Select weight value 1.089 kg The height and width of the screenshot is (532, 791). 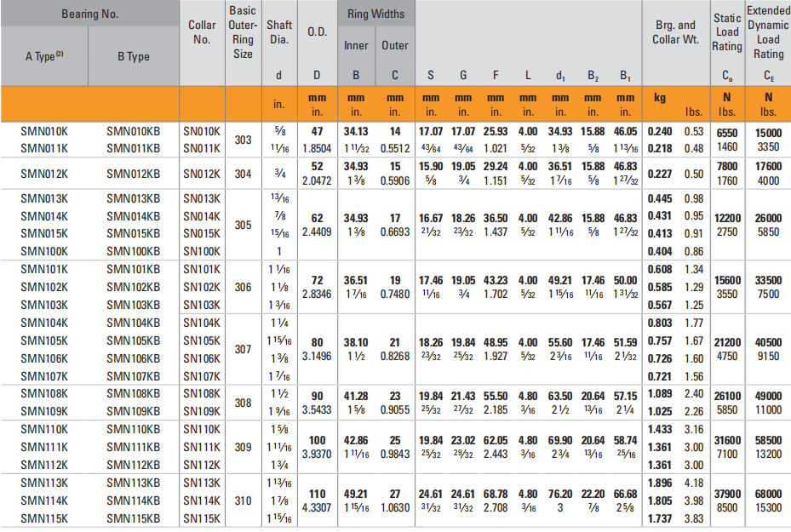click(660, 393)
